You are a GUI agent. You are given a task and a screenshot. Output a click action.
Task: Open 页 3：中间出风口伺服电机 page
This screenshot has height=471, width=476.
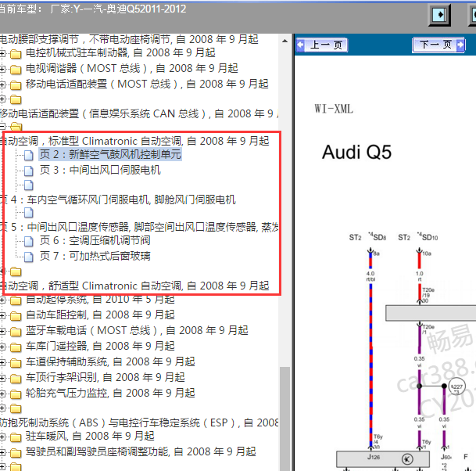tap(100, 170)
